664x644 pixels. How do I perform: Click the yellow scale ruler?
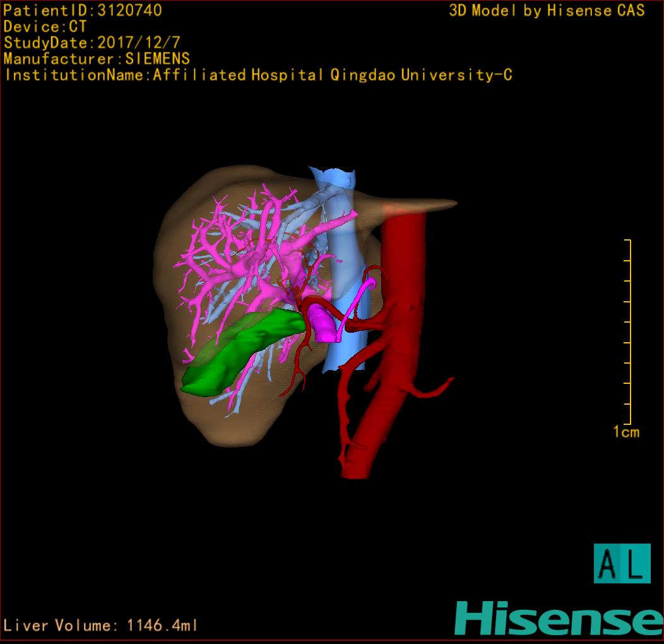coord(628,331)
